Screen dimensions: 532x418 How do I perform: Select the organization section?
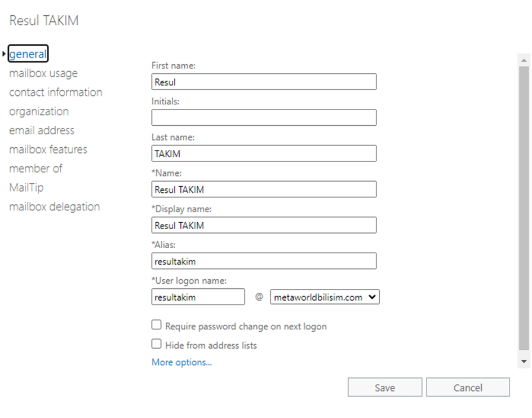pyautogui.click(x=39, y=112)
